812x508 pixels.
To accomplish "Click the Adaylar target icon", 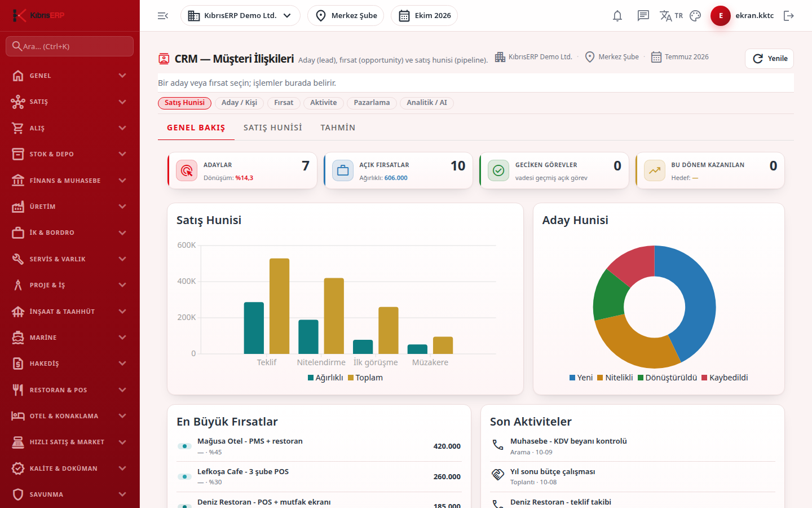I will pyautogui.click(x=187, y=170).
